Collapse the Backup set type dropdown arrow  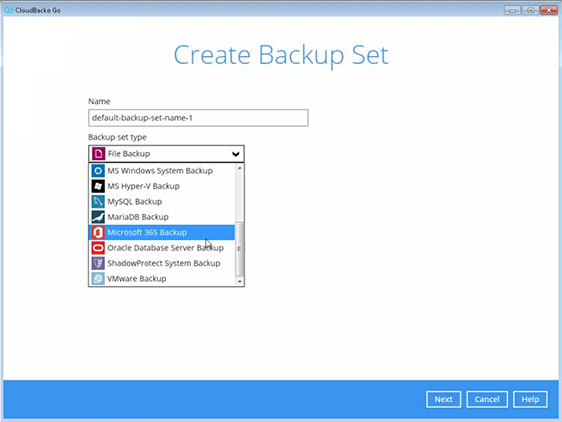tap(235, 154)
